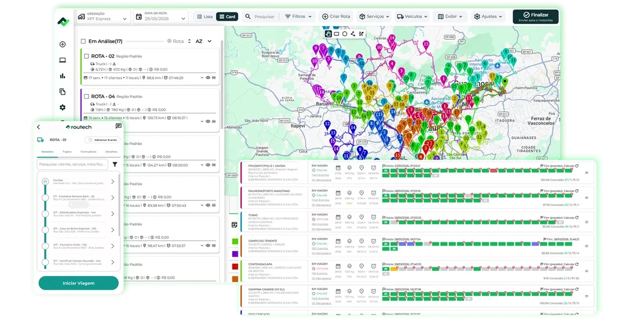This screenshot has width=644, height=336.
Task: Select the circle selection tool on map
Action: [345, 34]
